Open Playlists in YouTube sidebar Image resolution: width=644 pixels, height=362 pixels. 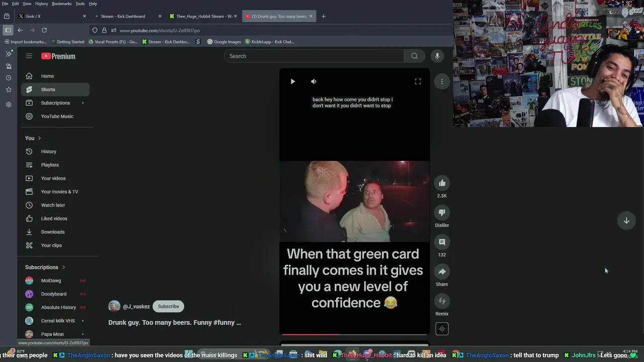click(55, 165)
